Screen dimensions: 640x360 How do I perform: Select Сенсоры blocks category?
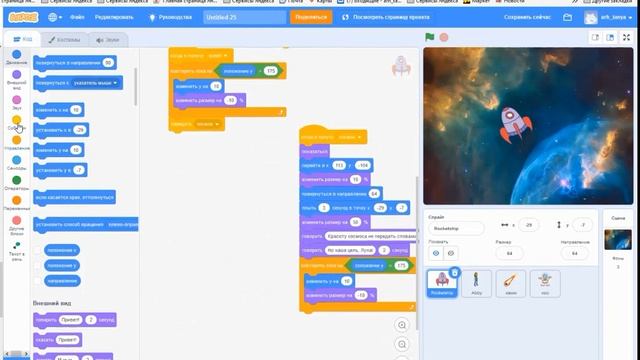pos(17,163)
